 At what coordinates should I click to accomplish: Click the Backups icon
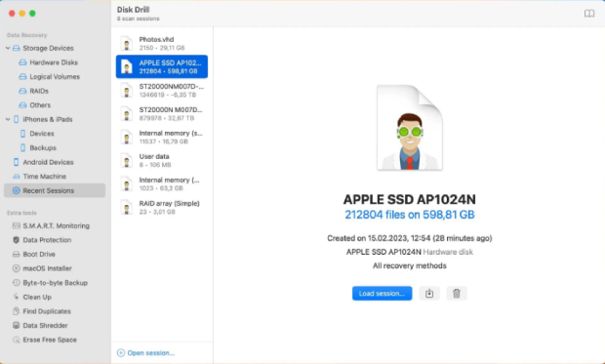tap(22, 147)
